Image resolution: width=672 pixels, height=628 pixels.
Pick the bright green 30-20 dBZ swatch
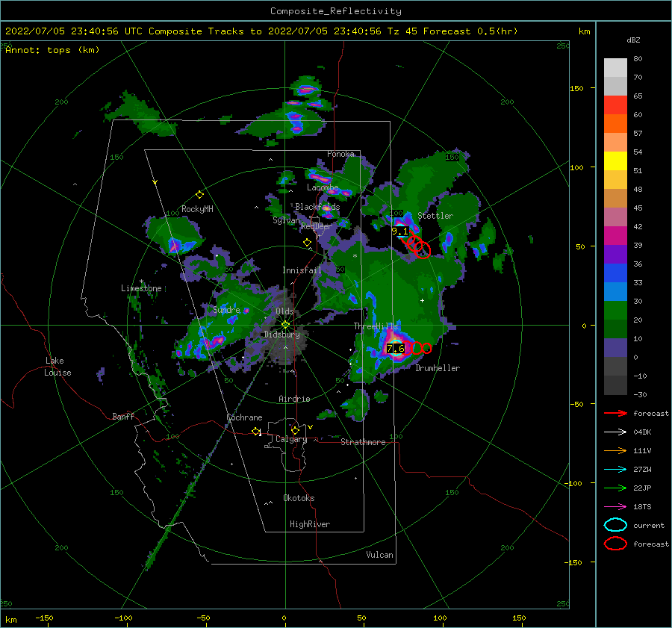615,311
